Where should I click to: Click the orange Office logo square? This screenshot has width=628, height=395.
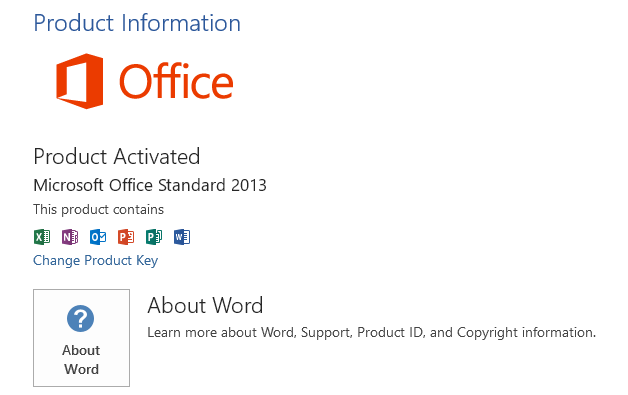tap(79, 81)
